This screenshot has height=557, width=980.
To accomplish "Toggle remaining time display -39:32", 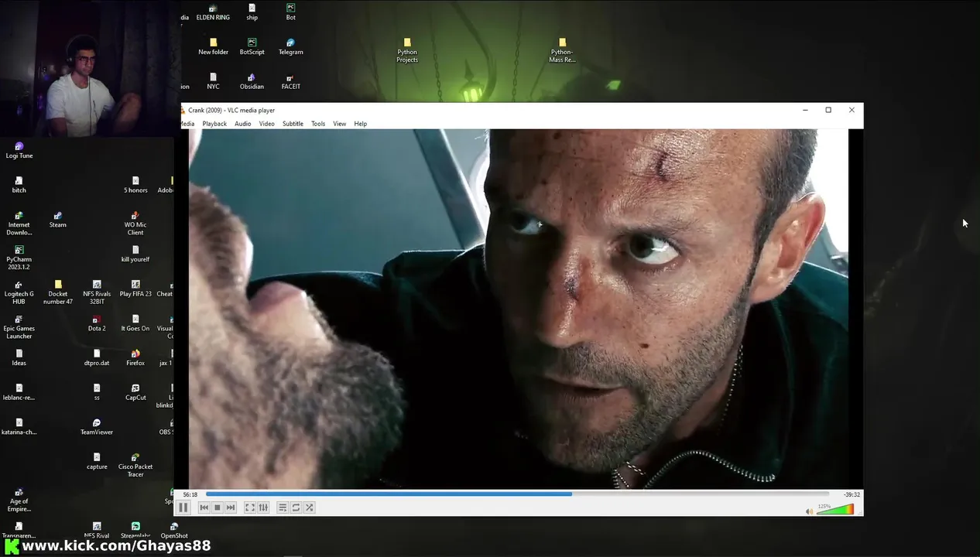I will [852, 494].
